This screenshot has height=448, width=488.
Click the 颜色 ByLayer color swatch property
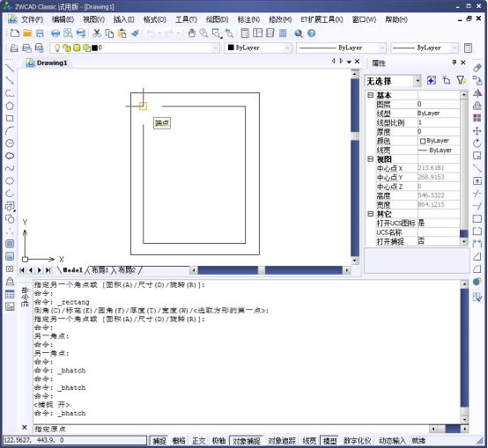click(x=423, y=141)
